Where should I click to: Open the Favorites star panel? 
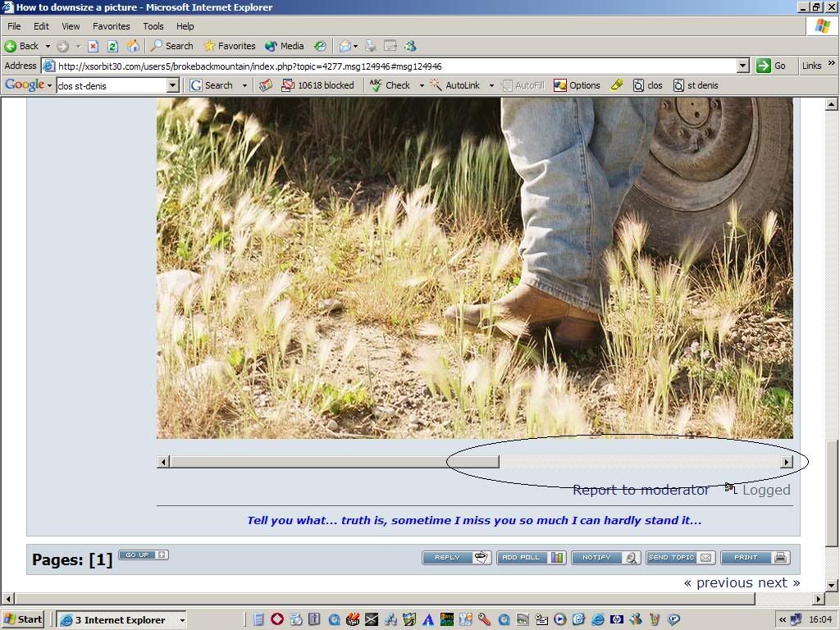[x=230, y=46]
